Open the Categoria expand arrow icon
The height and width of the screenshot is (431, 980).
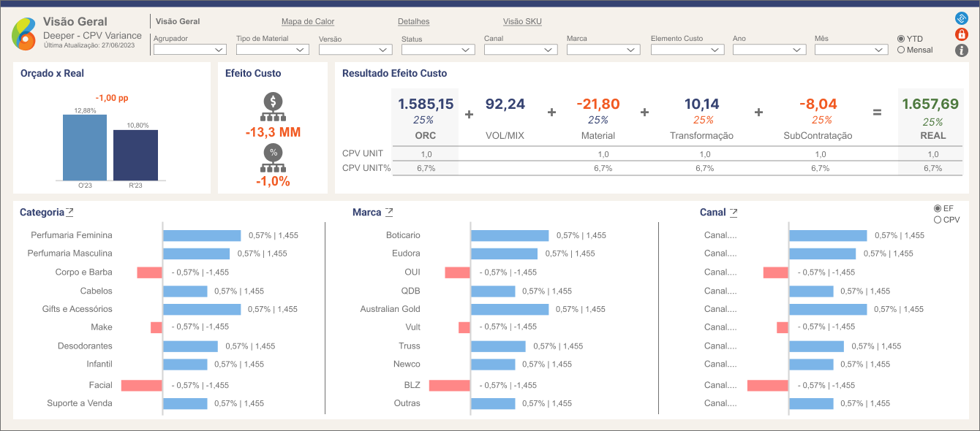coord(69,213)
